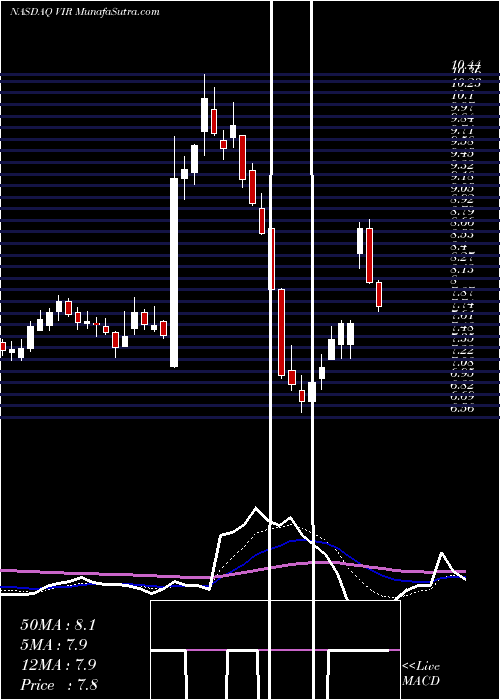Screen dimensions: 500x700
Task: Click the 10.1 price axis label
Action: point(462,96)
